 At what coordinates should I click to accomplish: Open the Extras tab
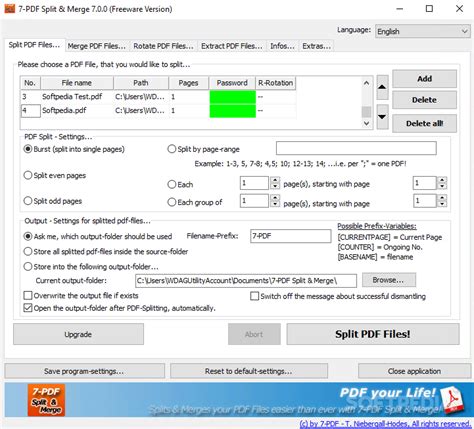click(316, 46)
